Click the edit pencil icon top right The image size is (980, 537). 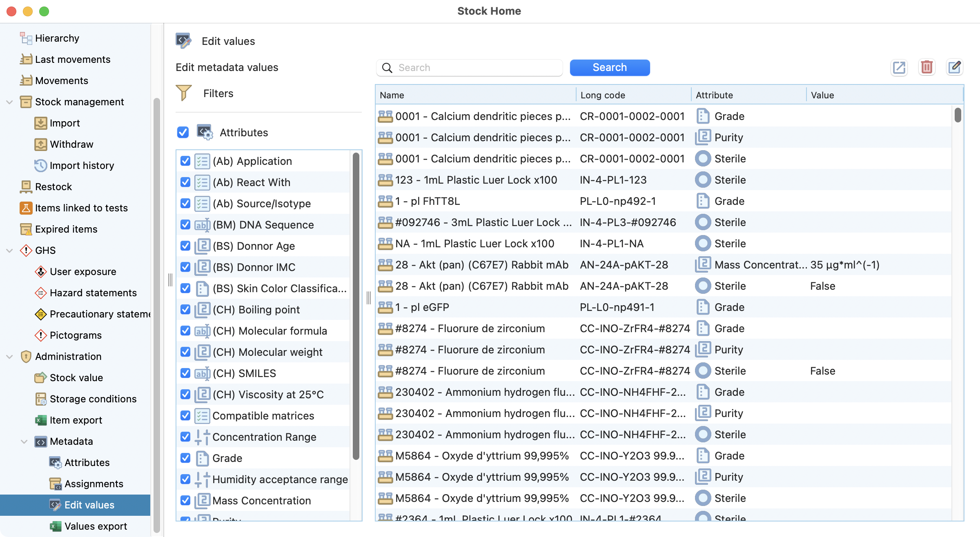tap(954, 67)
